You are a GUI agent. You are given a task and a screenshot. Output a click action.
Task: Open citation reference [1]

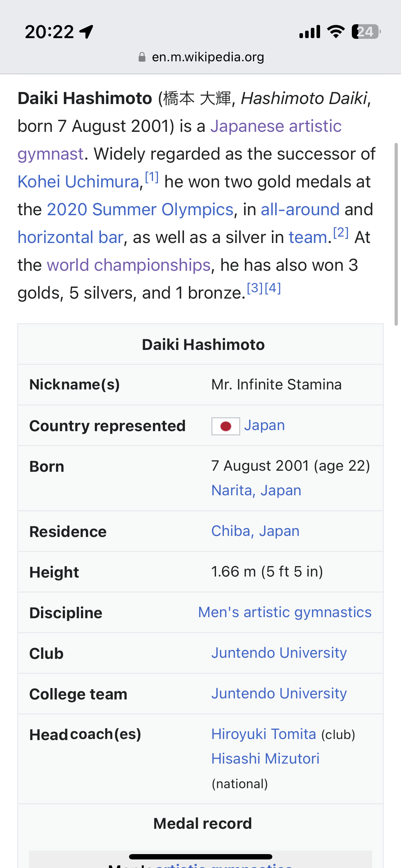152,177
